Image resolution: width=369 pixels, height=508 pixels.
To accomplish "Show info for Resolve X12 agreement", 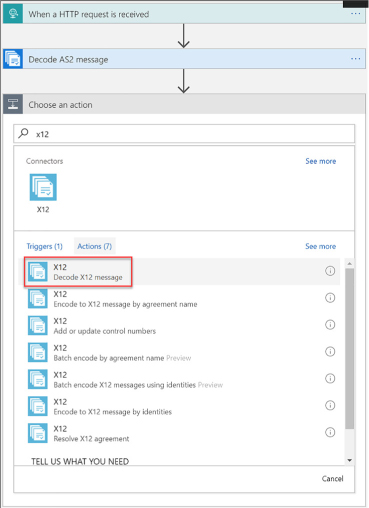I will 330,432.
